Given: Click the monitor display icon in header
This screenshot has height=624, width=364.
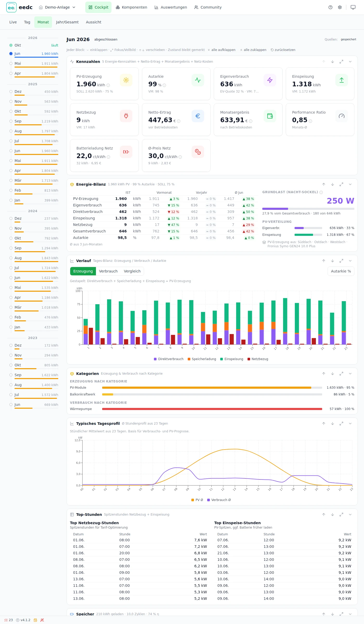Looking at the screenshot, I should click(x=353, y=7).
